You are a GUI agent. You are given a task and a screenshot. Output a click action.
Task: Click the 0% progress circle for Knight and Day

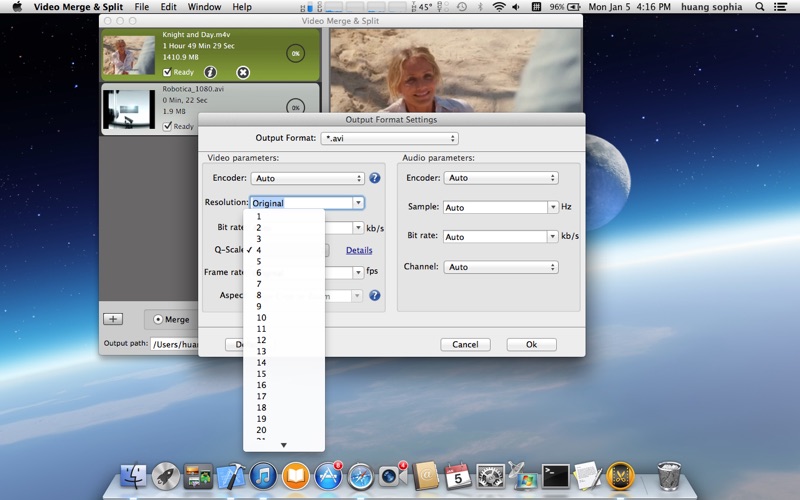[295, 53]
